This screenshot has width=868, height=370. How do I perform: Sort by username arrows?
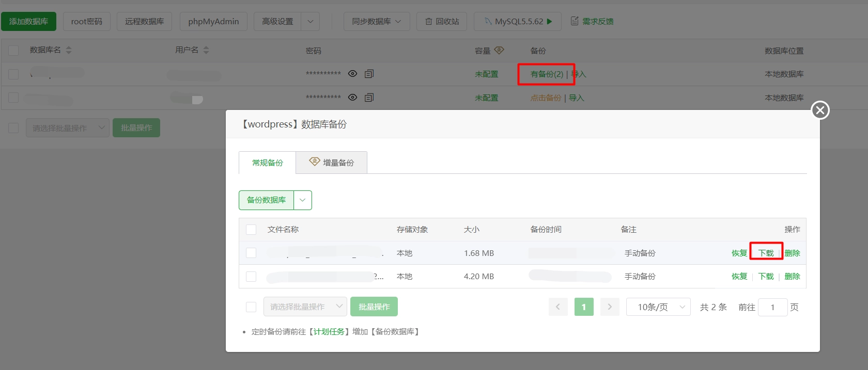click(206, 50)
